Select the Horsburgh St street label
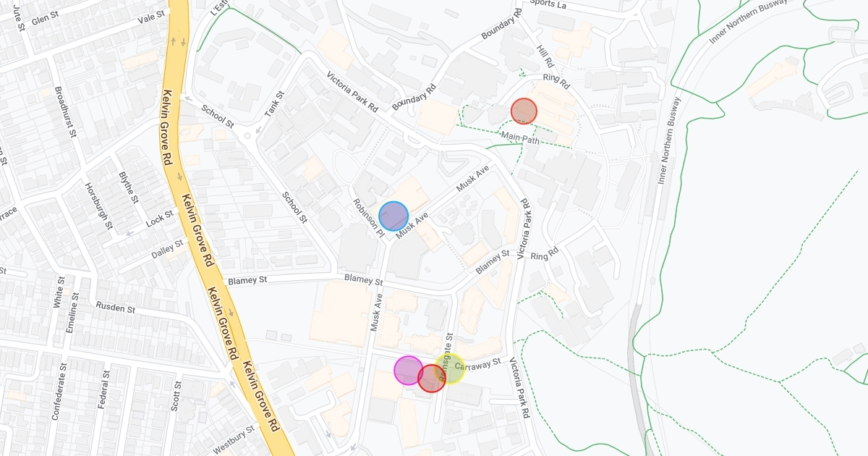 [97, 206]
